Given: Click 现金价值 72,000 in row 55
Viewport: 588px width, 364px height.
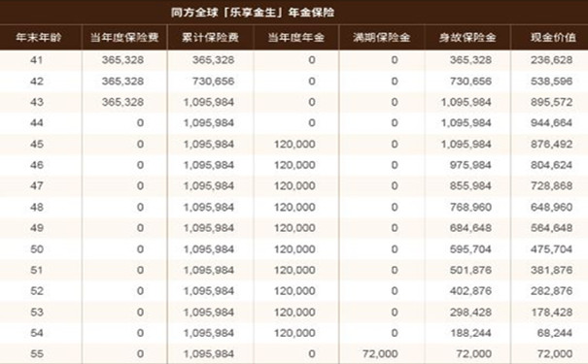Looking at the screenshot, I should [x=555, y=354].
